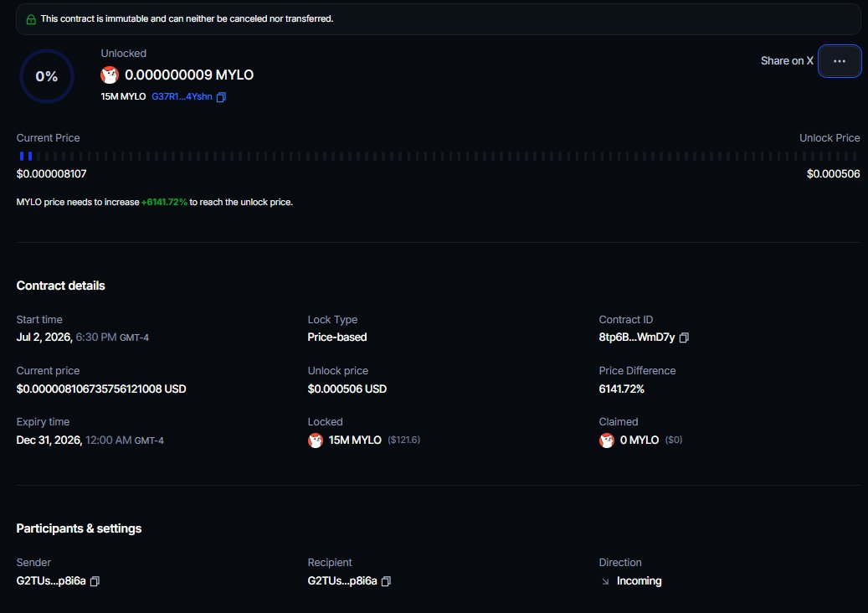Copy the G37R1...4Yshn token address

(221, 97)
